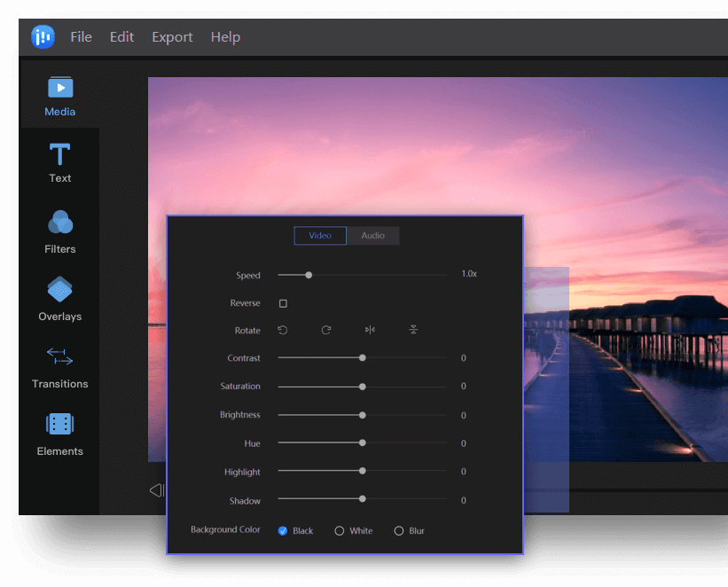Flip video horizontally

370,330
